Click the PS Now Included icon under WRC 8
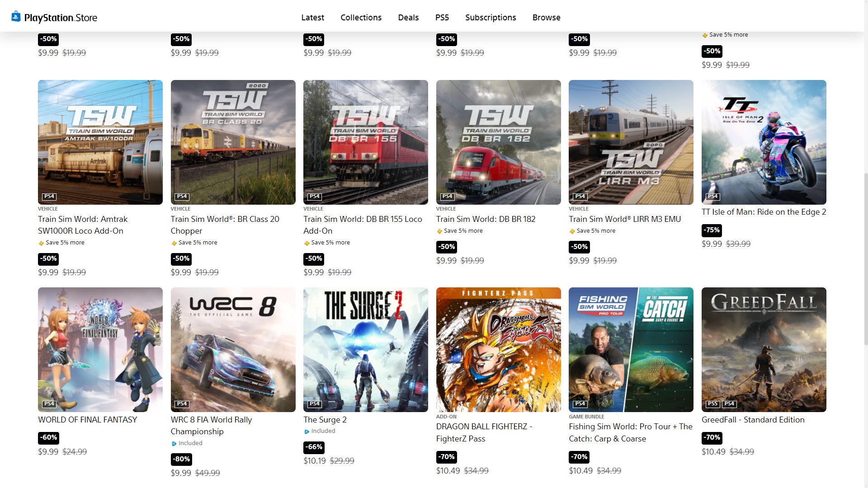Viewport: 868px width, 488px height. [174, 444]
